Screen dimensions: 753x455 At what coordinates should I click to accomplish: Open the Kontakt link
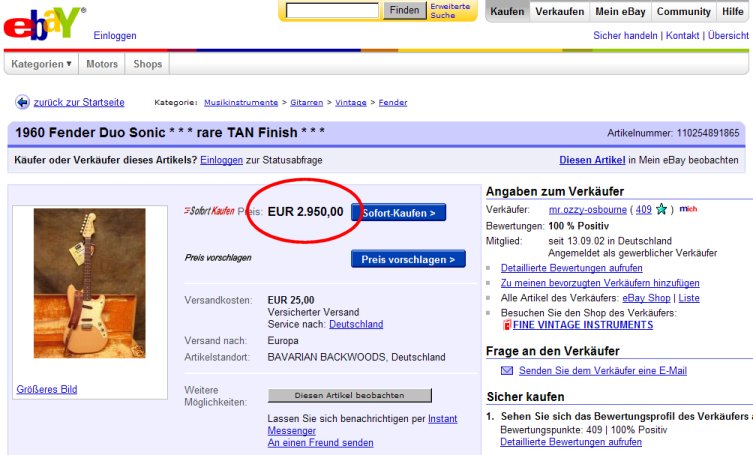(682, 36)
